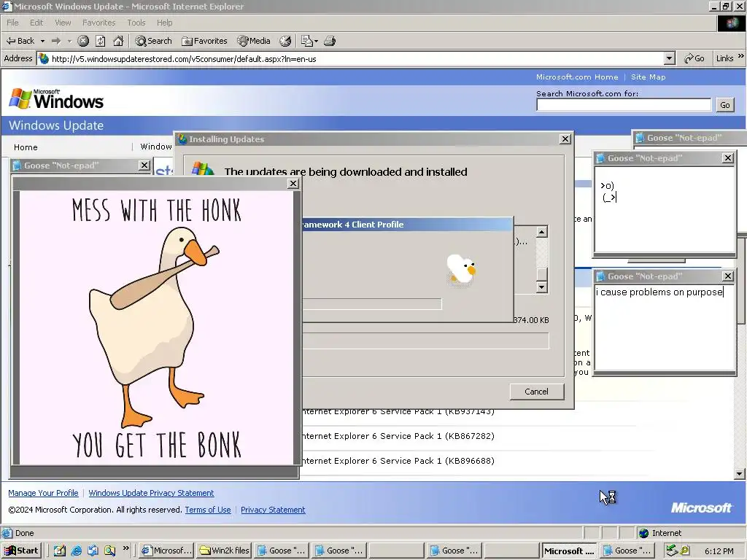Click the Show Desktop quick launch icon
Screen dimensions: 747x560
coord(59,551)
